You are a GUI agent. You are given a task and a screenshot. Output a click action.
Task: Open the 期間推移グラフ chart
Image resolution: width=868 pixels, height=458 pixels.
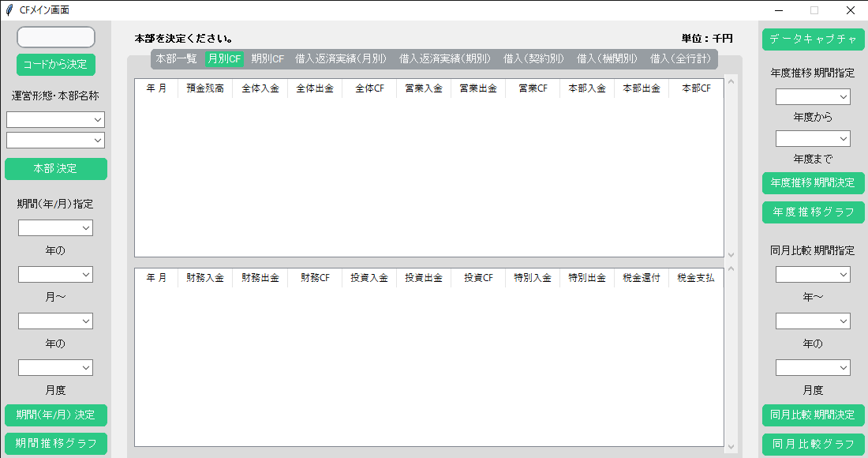click(55, 443)
